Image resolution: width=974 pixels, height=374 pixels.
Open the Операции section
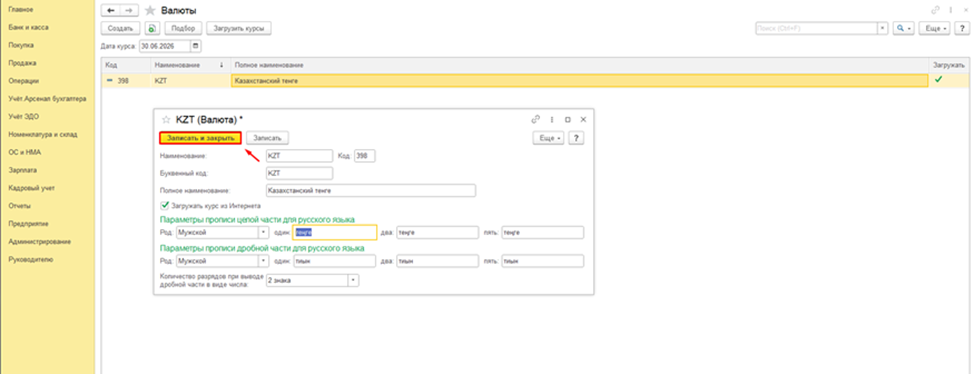click(x=24, y=81)
